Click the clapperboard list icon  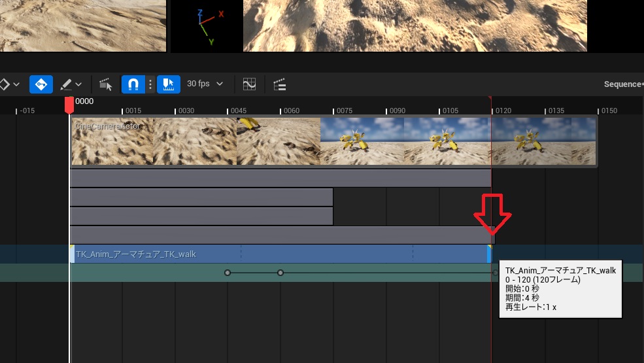280,84
